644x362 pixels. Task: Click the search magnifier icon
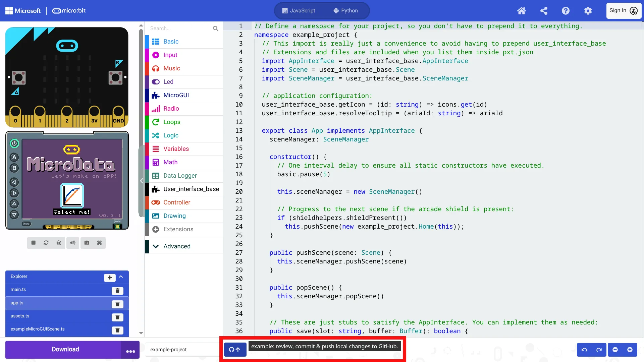[x=216, y=28]
